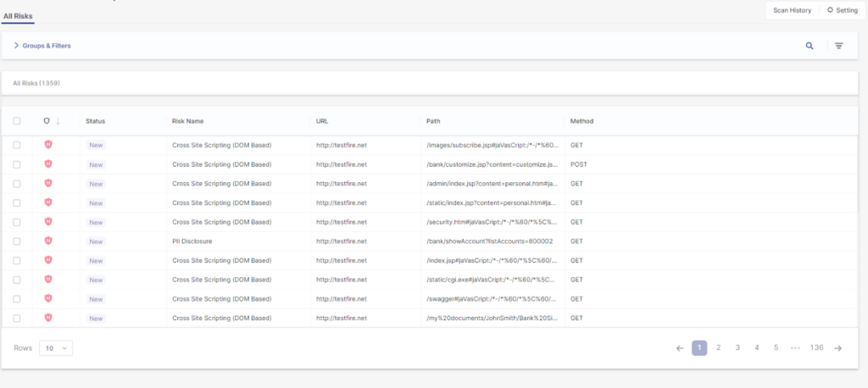Click the All Risks (1359) count label
Image resolution: width=868 pixels, height=388 pixels.
pos(36,83)
